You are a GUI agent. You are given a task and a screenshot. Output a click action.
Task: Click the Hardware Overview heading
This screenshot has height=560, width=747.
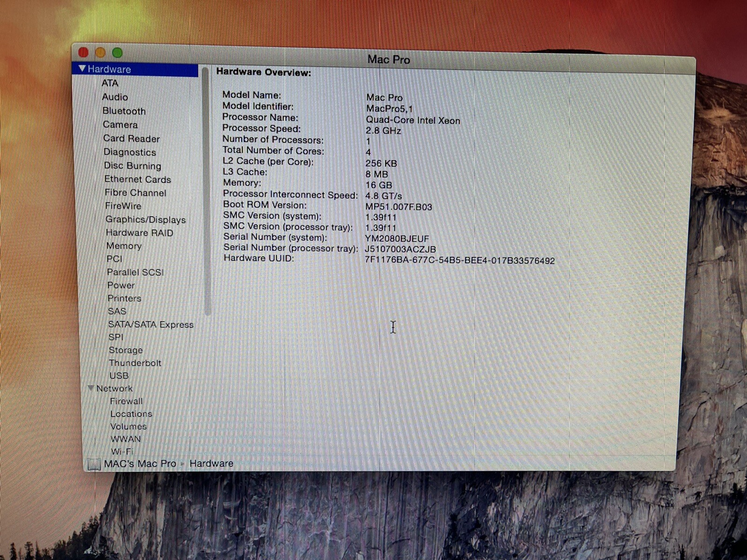tap(264, 72)
